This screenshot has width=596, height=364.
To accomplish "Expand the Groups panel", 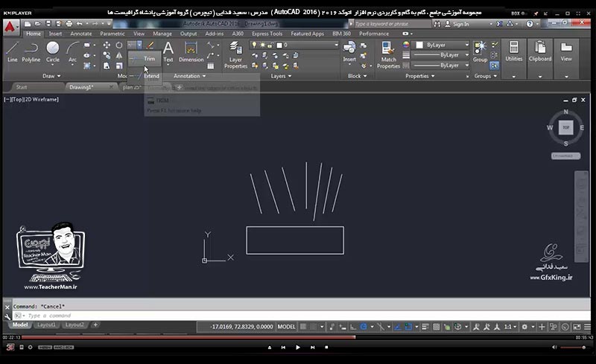I will [486, 76].
